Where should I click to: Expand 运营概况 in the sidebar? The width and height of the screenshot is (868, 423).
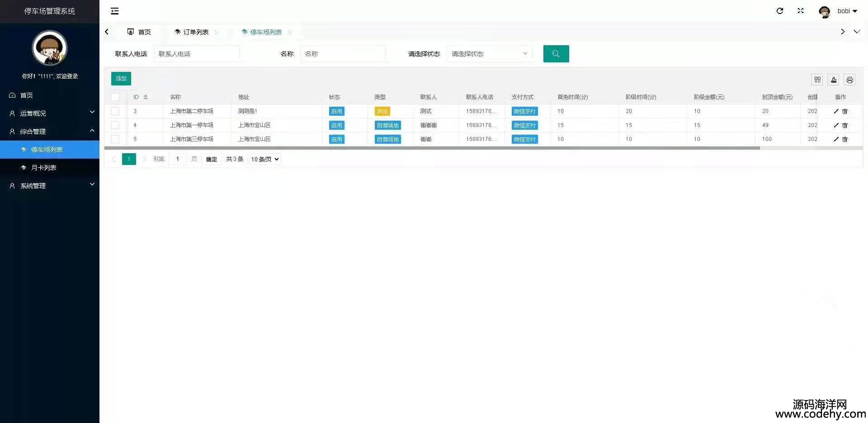coord(50,113)
